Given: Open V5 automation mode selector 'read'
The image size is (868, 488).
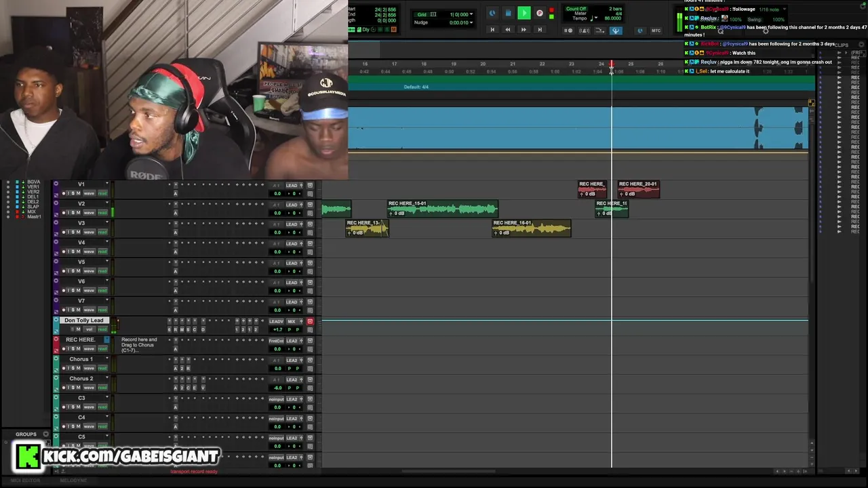Looking at the screenshot, I should pyautogui.click(x=102, y=271).
